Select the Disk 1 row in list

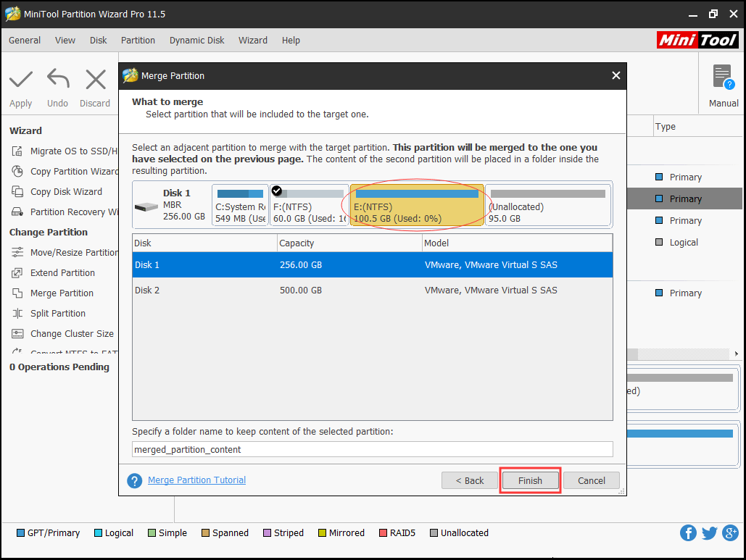coord(373,265)
